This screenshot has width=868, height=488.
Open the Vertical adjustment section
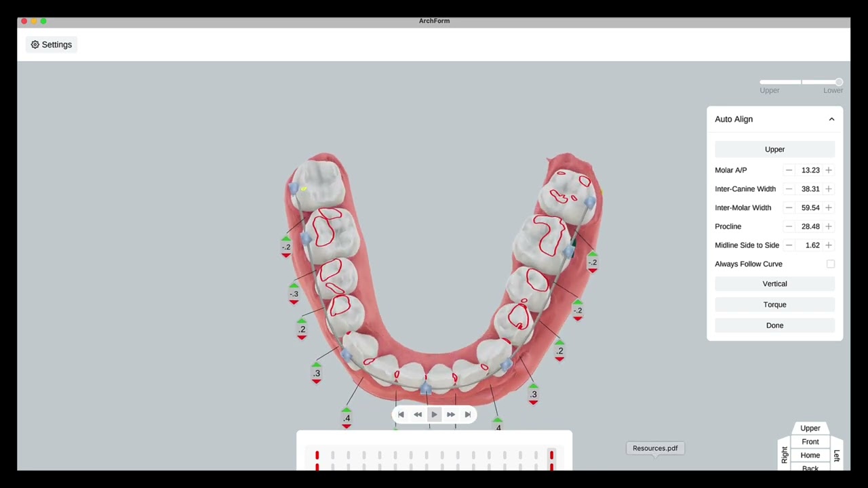coord(774,284)
